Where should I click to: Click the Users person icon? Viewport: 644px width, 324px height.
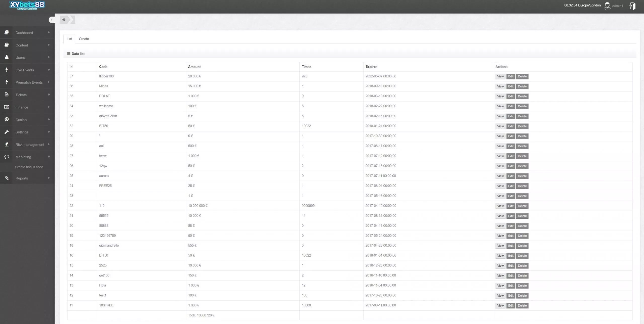7,57
